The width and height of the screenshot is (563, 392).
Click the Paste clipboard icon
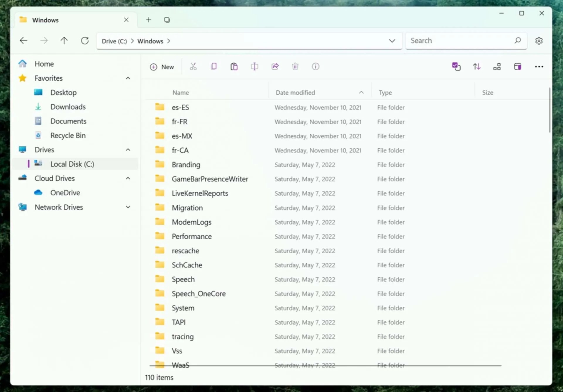(x=234, y=67)
